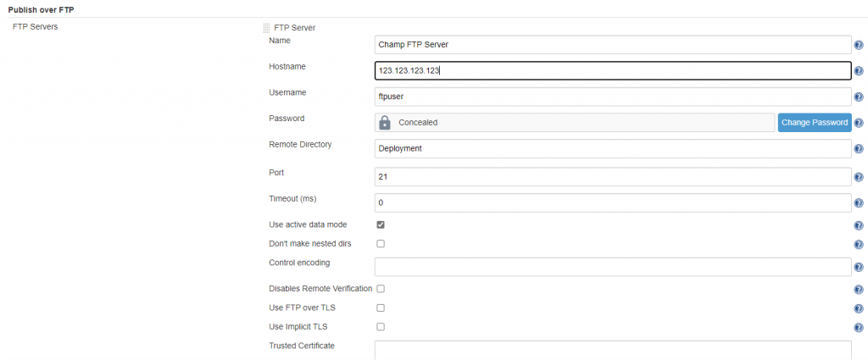Enable Use FTP over TLS checkbox

click(x=381, y=308)
